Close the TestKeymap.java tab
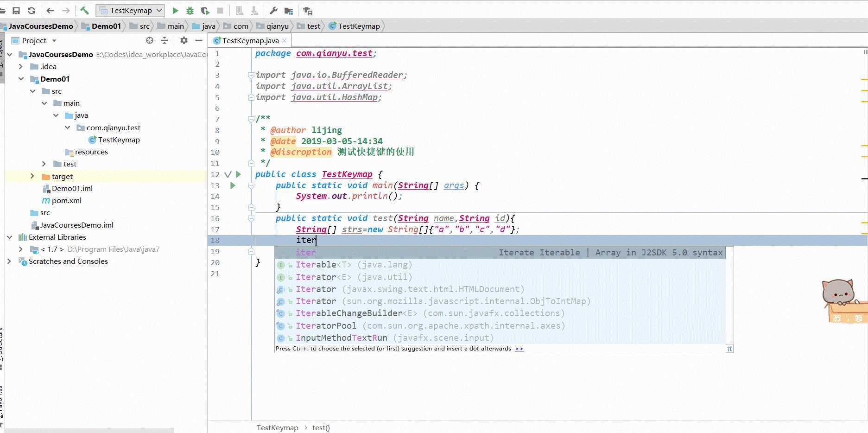The width and height of the screenshot is (868, 433). (x=284, y=41)
